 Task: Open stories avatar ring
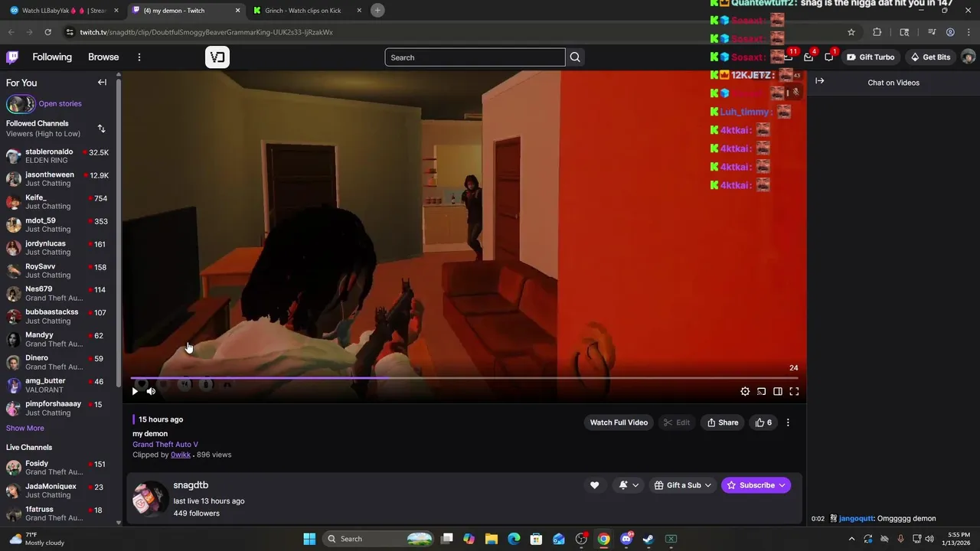tap(21, 104)
